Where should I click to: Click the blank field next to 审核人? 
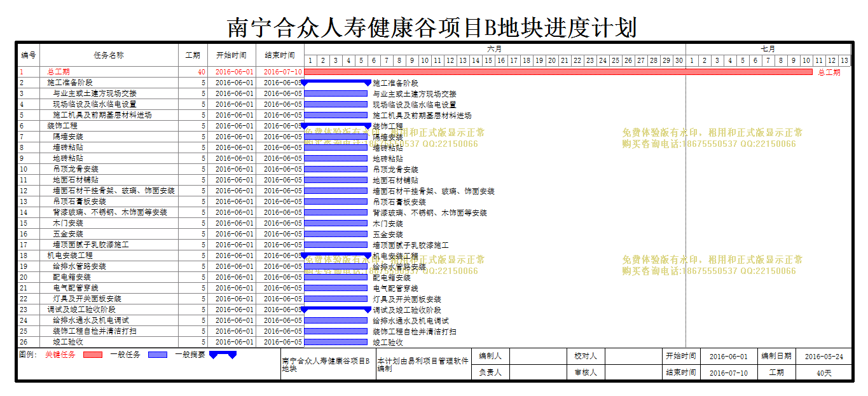[633, 372]
